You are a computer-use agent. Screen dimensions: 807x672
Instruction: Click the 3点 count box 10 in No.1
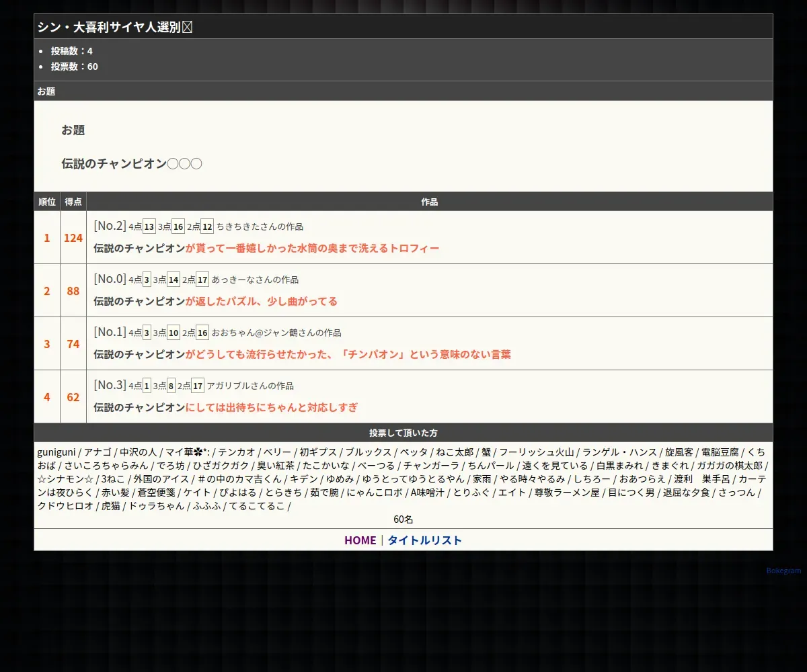[x=174, y=333]
